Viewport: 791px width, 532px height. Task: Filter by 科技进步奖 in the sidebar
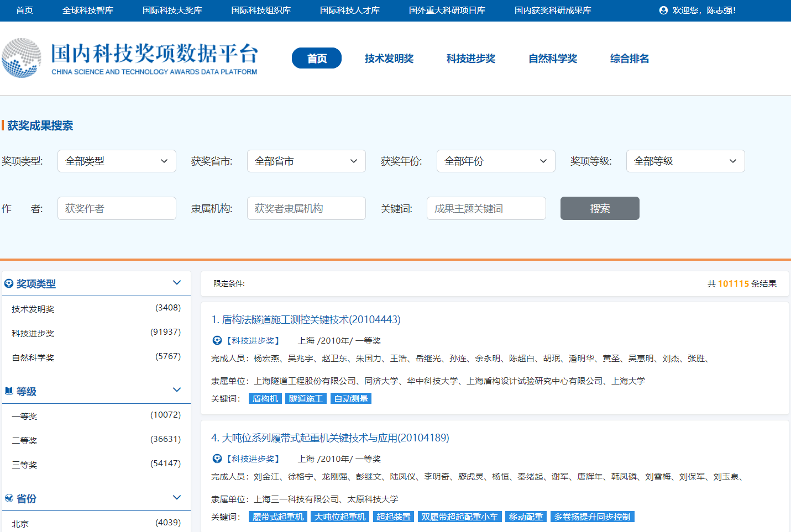click(33, 334)
